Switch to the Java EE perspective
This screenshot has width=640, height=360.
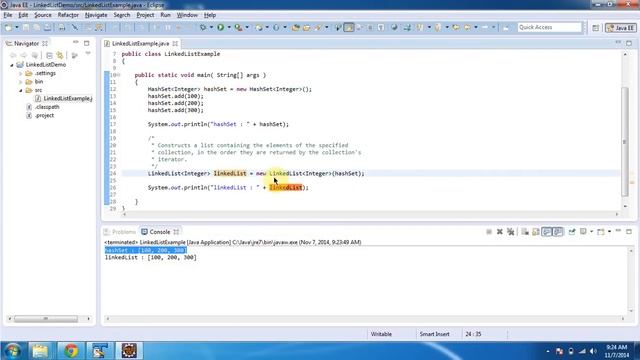click(620, 28)
